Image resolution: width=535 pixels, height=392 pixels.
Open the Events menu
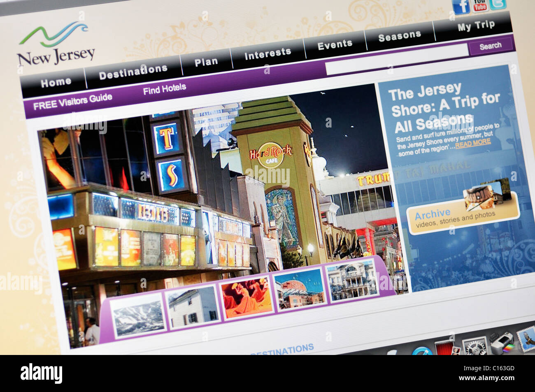click(335, 44)
